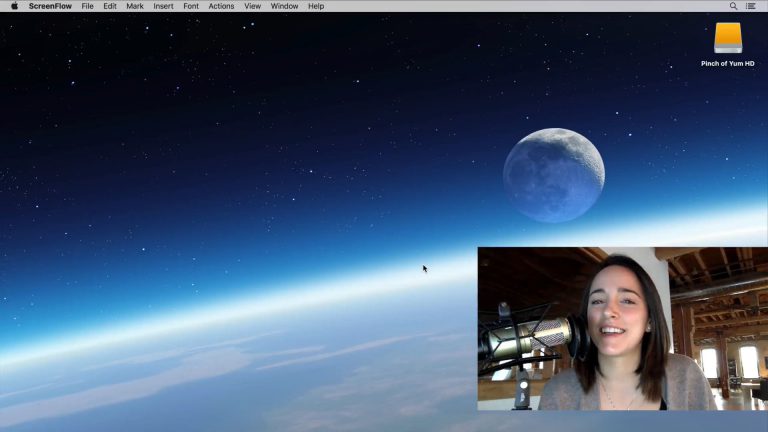Open the Font menu
This screenshot has height=432, width=768.
pyautogui.click(x=191, y=6)
